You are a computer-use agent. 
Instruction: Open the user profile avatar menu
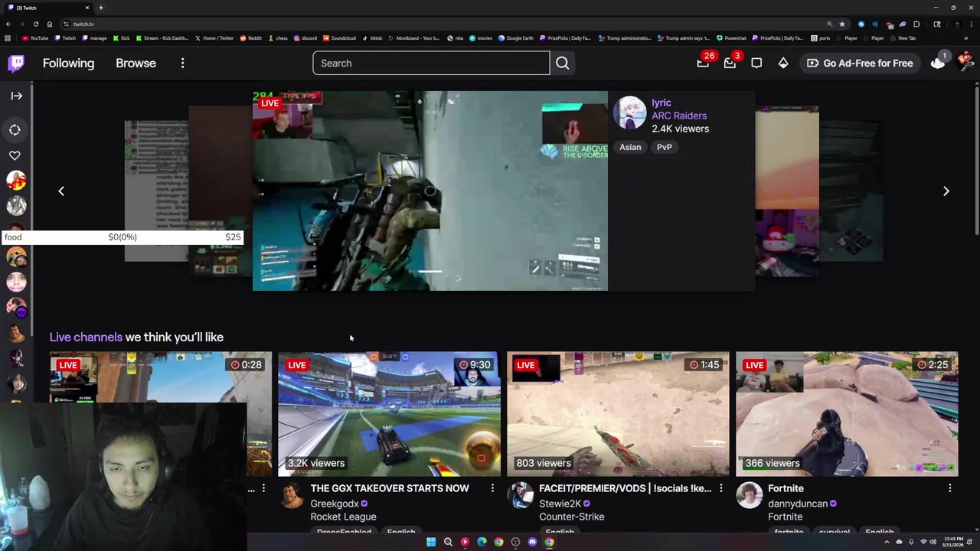click(x=965, y=63)
